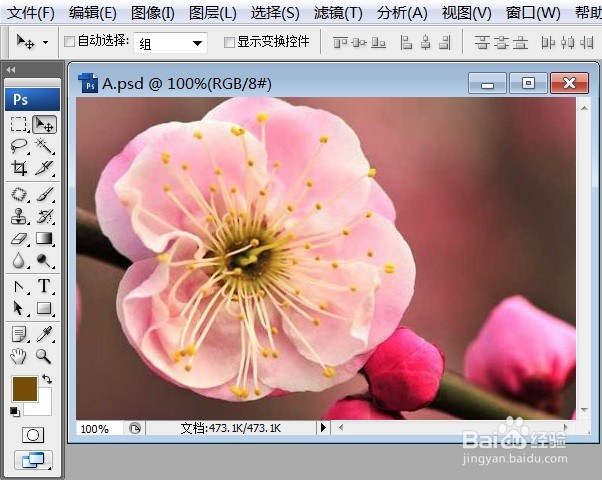Select the Crop tool
Screen dimensions: 602x480
19,167
